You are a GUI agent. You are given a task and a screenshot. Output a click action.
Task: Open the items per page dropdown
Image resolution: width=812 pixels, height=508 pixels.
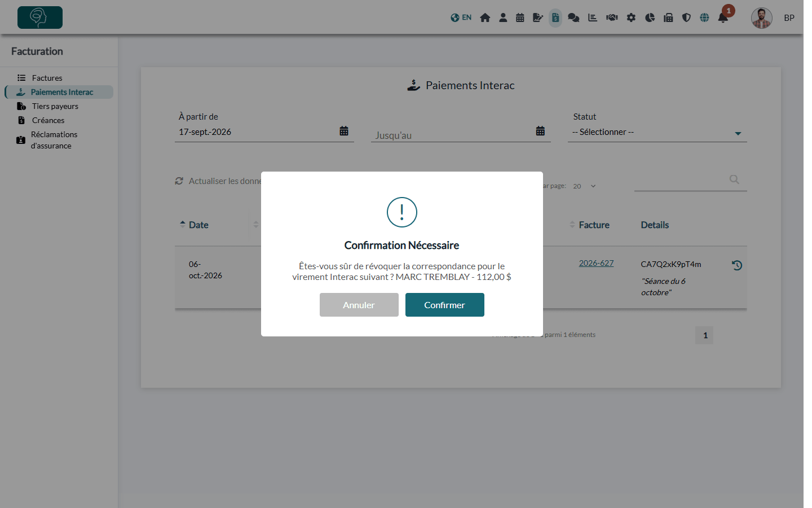584,186
